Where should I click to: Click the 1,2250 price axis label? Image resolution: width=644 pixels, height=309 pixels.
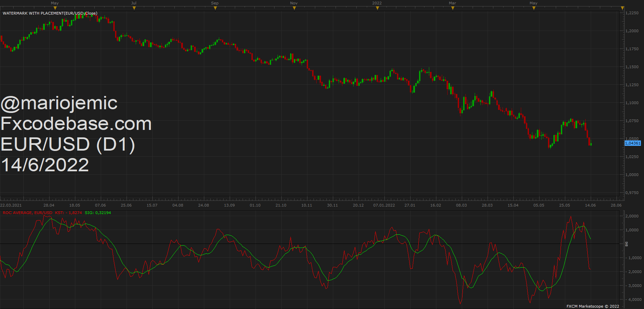(x=632, y=13)
